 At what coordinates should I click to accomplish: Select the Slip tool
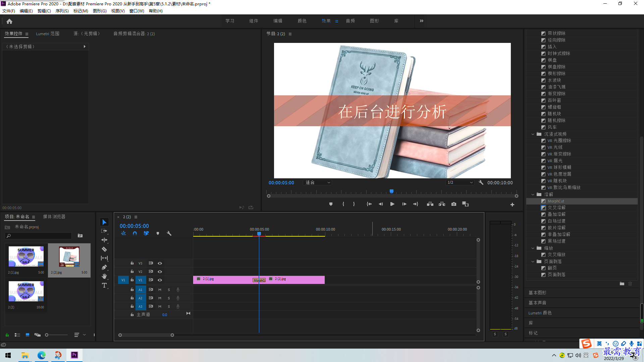(104, 258)
